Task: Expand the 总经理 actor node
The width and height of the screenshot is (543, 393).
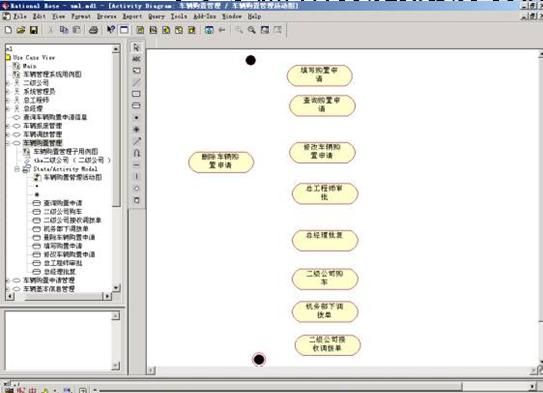Action: tap(8, 109)
